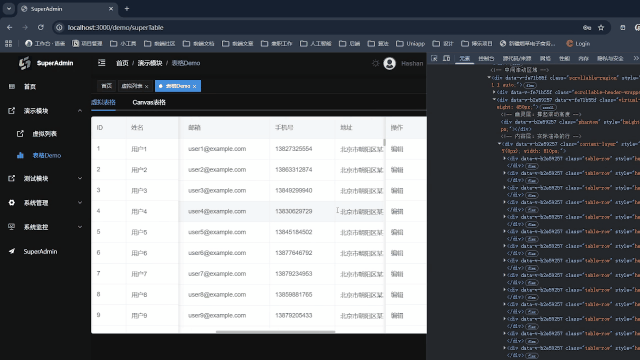Toggle the DevTools device toolbar icon
Image resolution: width=640 pixels, height=360 pixels.
pos(447,58)
